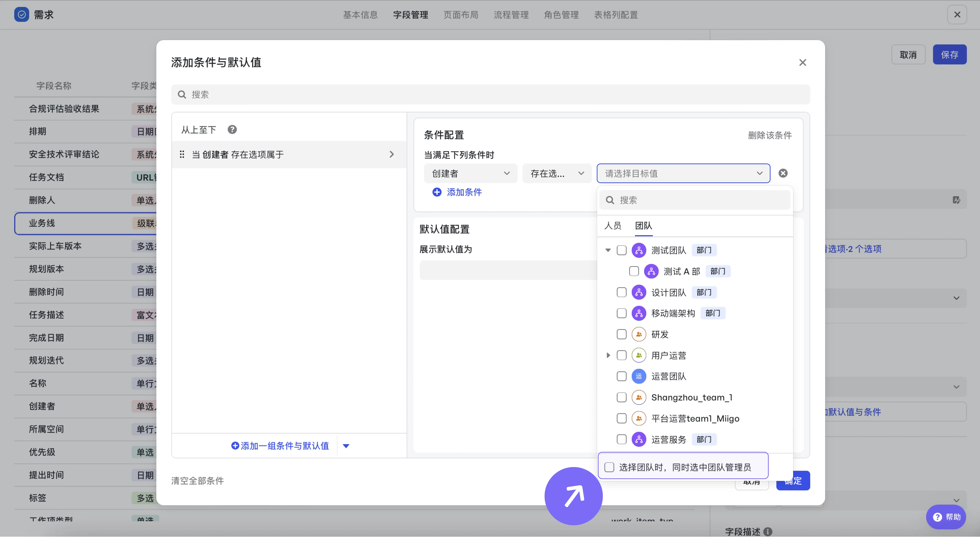The width and height of the screenshot is (980, 537).
Task: Open the 帮助 help widget
Action: (x=946, y=517)
